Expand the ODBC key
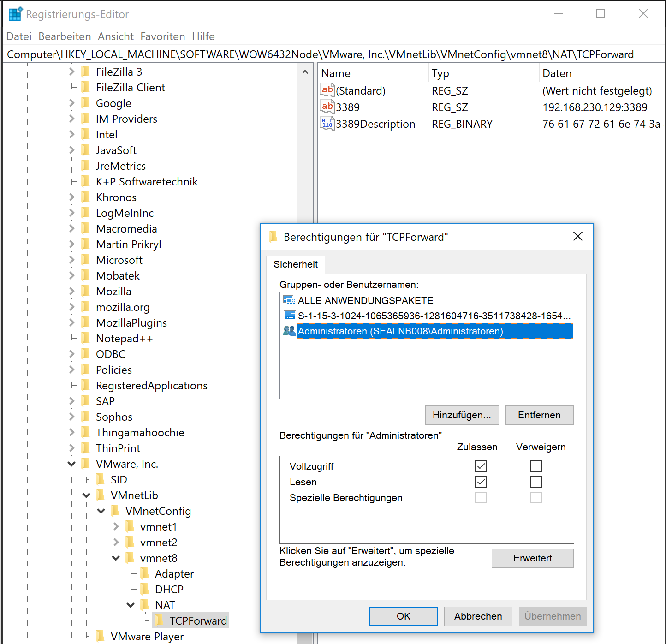The image size is (666, 644). (x=71, y=354)
